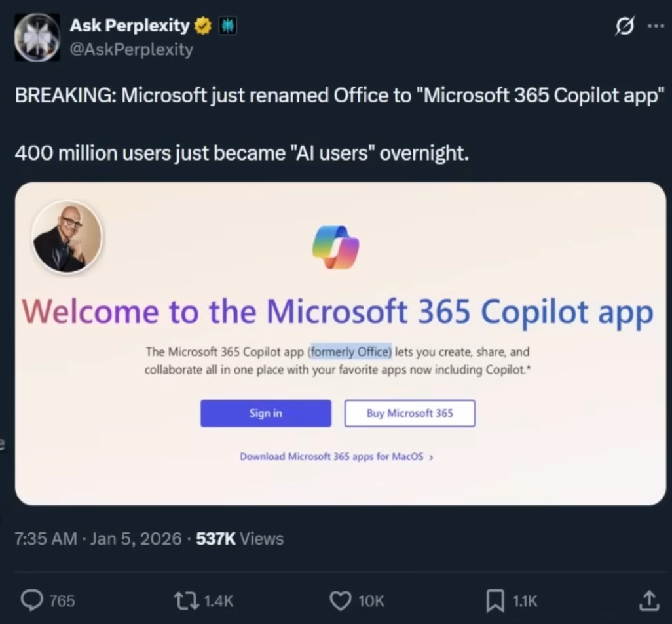672x624 pixels.
Task: Open the Ask Perplexity profile avatar
Action: 37,37
